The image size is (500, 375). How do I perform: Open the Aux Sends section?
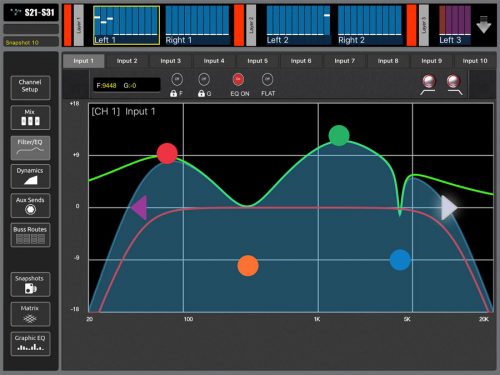pyautogui.click(x=30, y=206)
